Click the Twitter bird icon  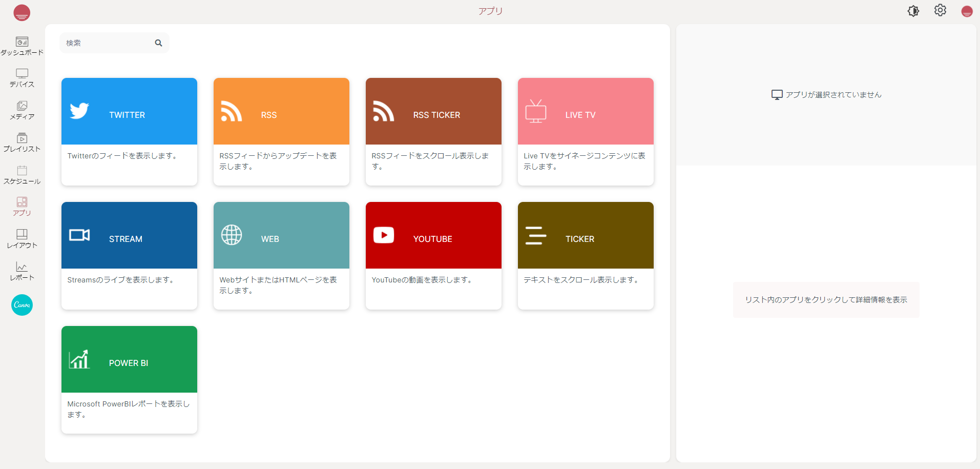pos(79,111)
